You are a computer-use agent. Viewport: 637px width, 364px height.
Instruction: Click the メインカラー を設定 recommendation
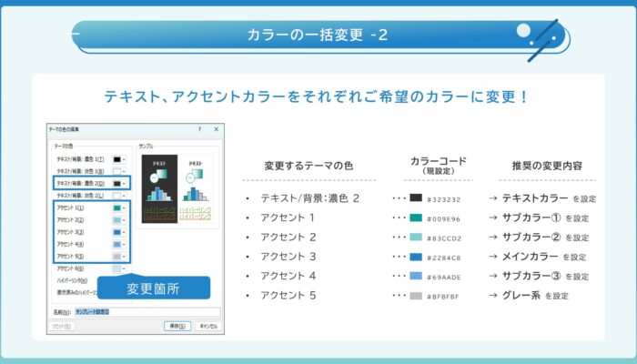(544, 257)
